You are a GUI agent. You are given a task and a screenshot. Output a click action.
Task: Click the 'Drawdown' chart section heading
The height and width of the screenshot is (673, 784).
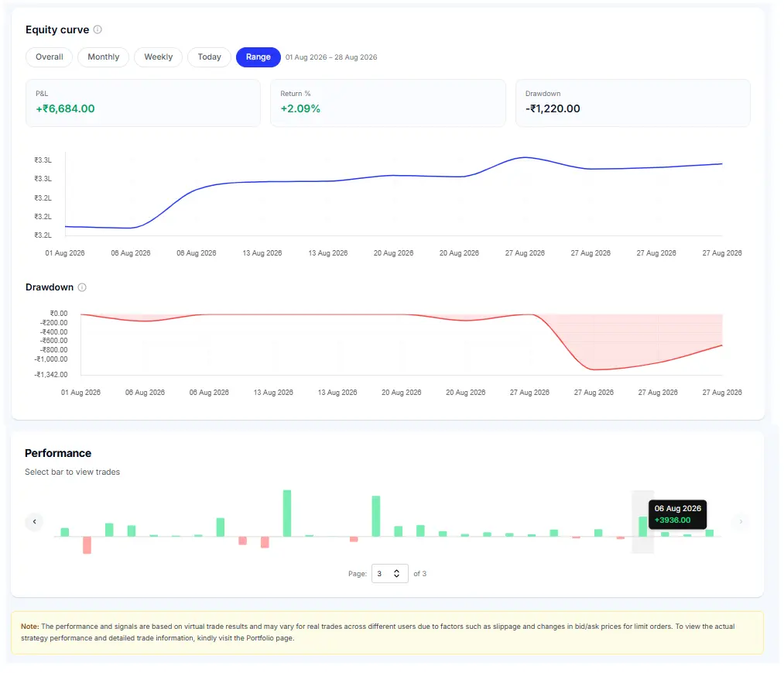(x=50, y=287)
